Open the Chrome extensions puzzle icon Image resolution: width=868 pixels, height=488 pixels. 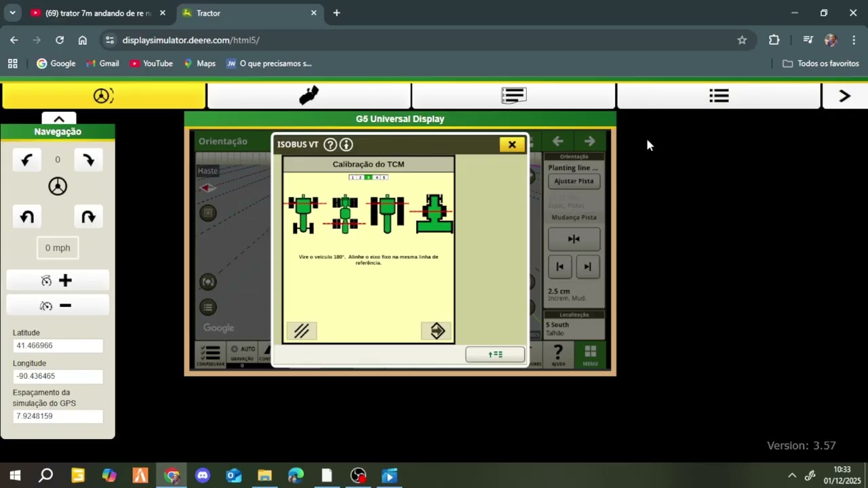[x=774, y=40]
